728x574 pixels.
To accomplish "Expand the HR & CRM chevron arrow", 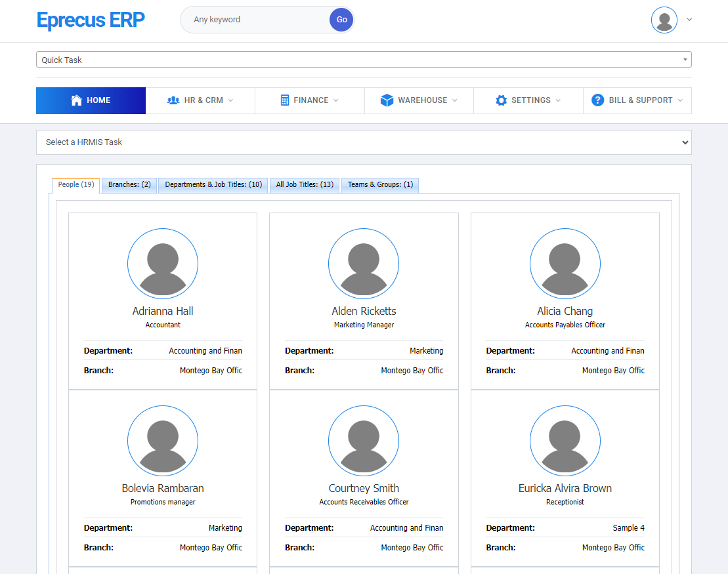I will (x=231, y=100).
